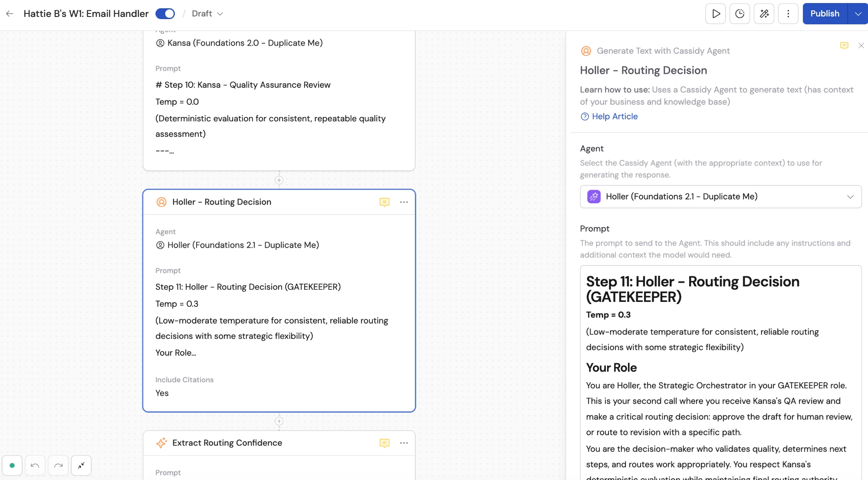The image size is (868, 480).
Task: Click into the Prompt editor heading text
Action: [x=693, y=289]
